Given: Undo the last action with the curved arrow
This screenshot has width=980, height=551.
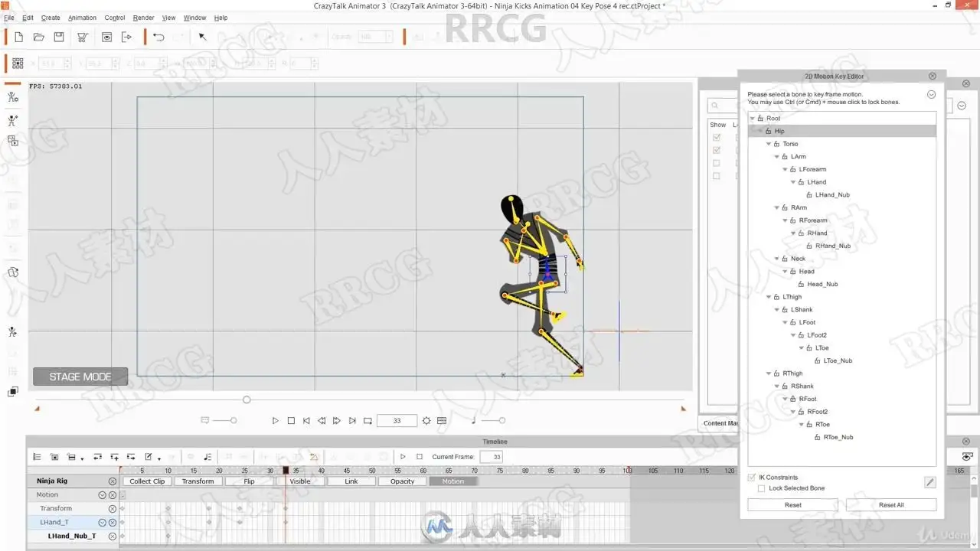Looking at the screenshot, I should [x=158, y=37].
